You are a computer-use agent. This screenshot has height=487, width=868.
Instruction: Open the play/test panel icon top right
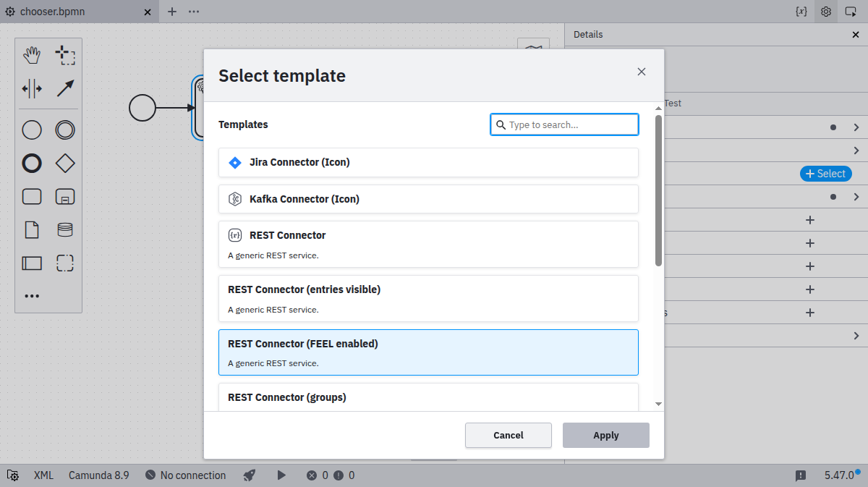tap(851, 12)
